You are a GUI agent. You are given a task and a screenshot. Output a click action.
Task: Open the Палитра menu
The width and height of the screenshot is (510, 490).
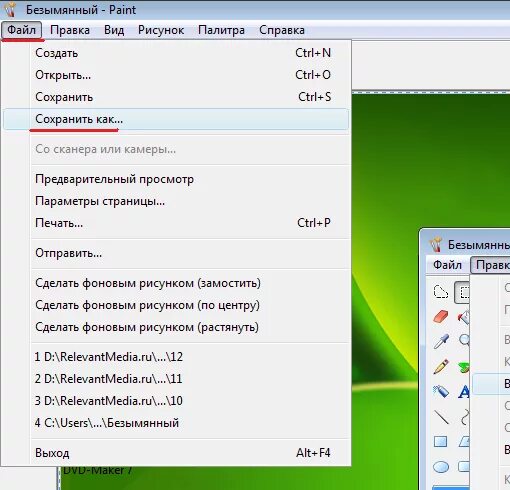click(x=221, y=30)
